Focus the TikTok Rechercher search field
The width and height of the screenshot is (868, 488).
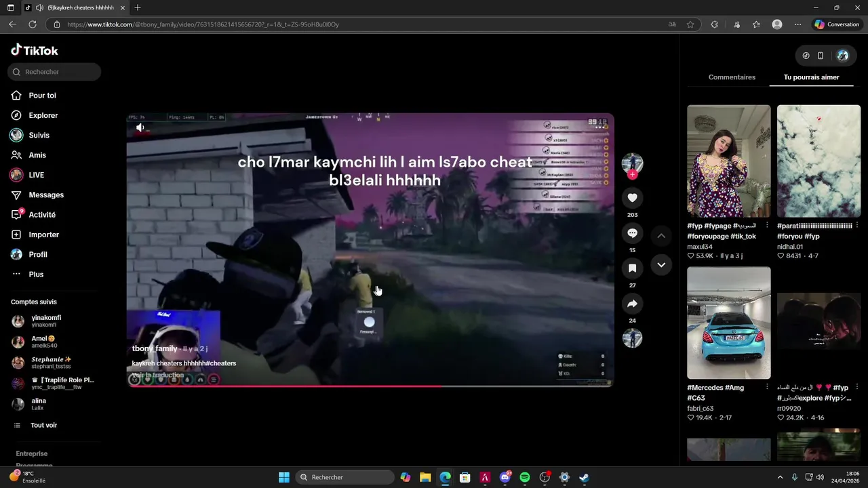click(x=55, y=72)
